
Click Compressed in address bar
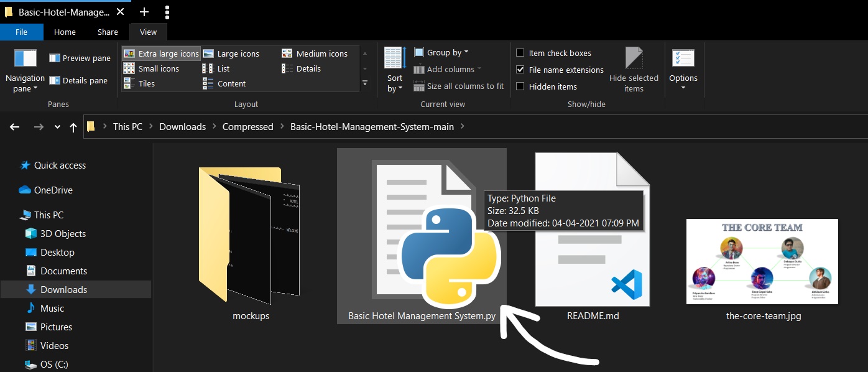tap(247, 126)
